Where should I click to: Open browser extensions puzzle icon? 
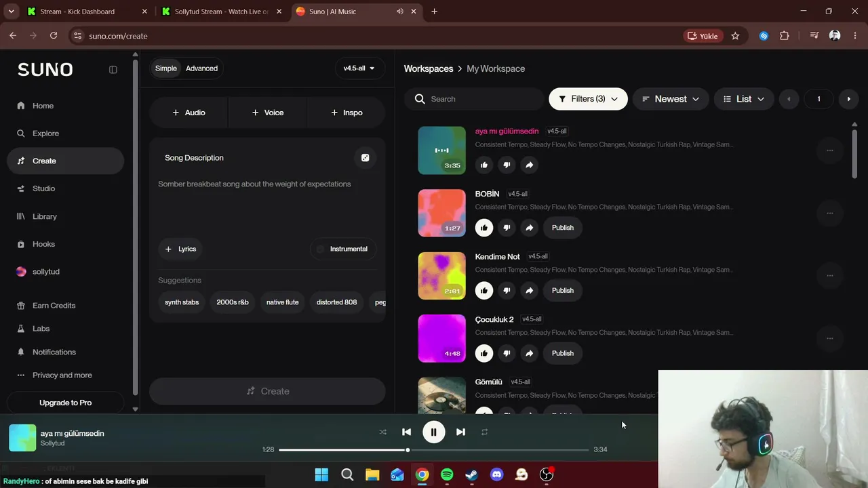[785, 36]
